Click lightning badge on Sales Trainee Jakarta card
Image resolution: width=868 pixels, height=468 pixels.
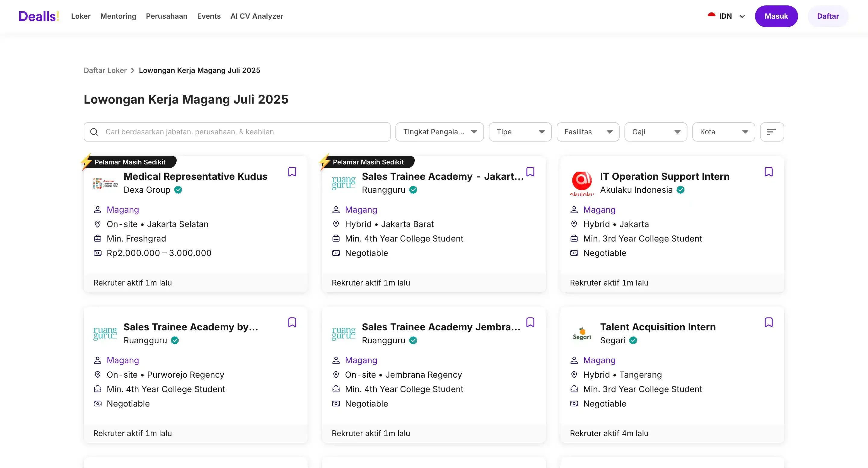325,162
